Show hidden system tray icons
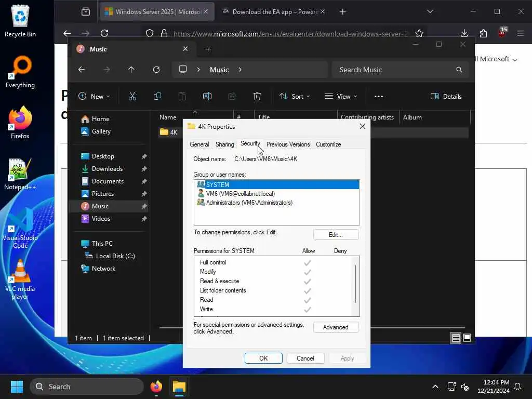 tap(435, 387)
